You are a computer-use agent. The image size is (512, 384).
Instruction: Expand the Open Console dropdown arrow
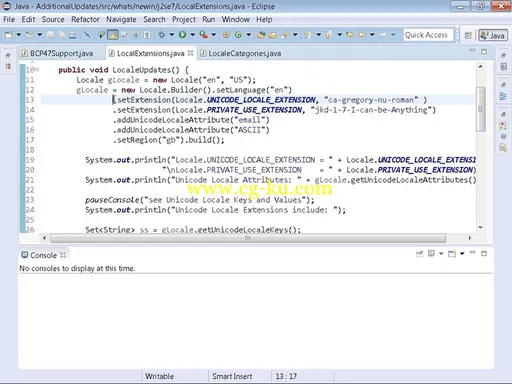462,254
